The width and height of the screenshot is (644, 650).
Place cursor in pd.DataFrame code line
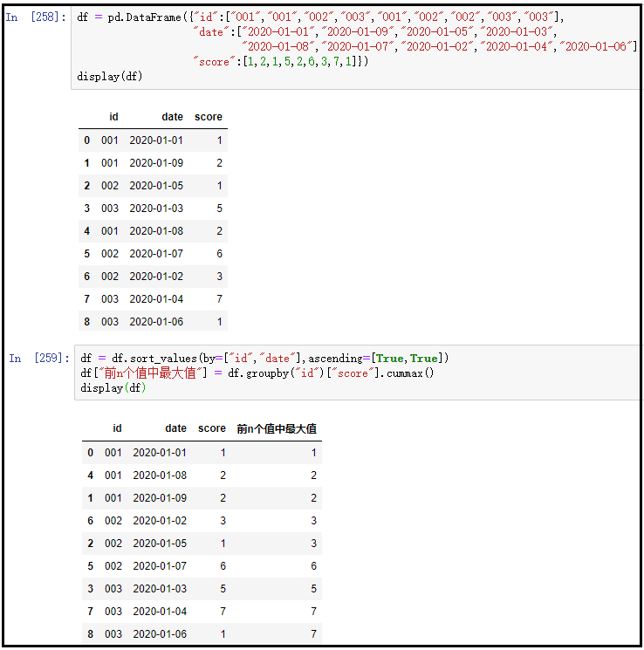click(x=320, y=17)
